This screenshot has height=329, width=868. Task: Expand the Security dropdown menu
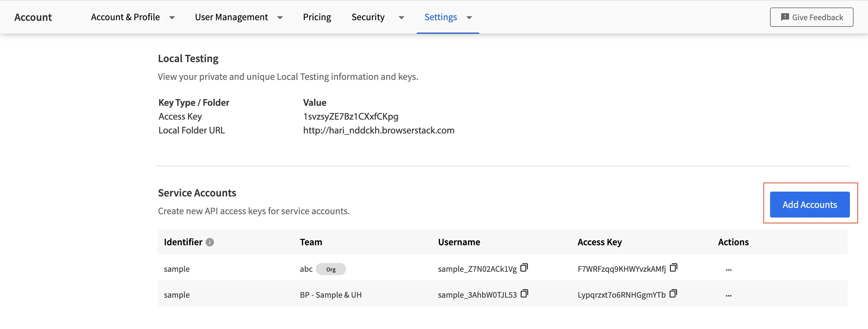[401, 17]
